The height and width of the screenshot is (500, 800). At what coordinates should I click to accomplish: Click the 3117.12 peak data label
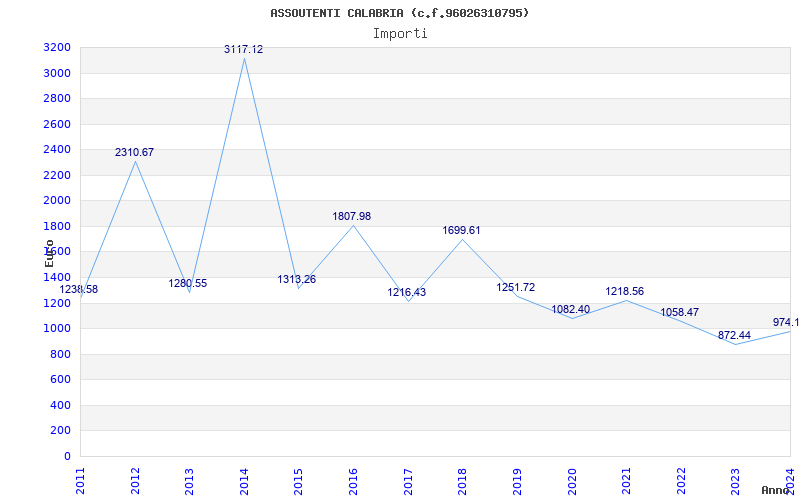pyautogui.click(x=244, y=49)
